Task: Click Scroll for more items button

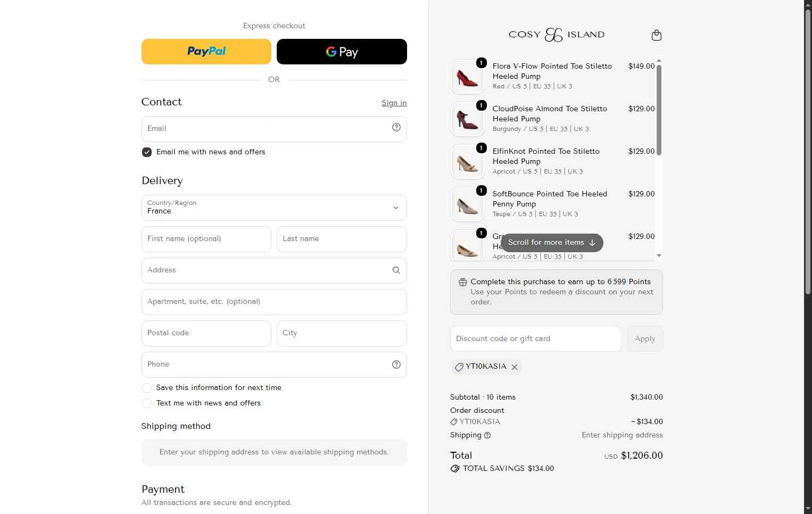Action: (552, 243)
